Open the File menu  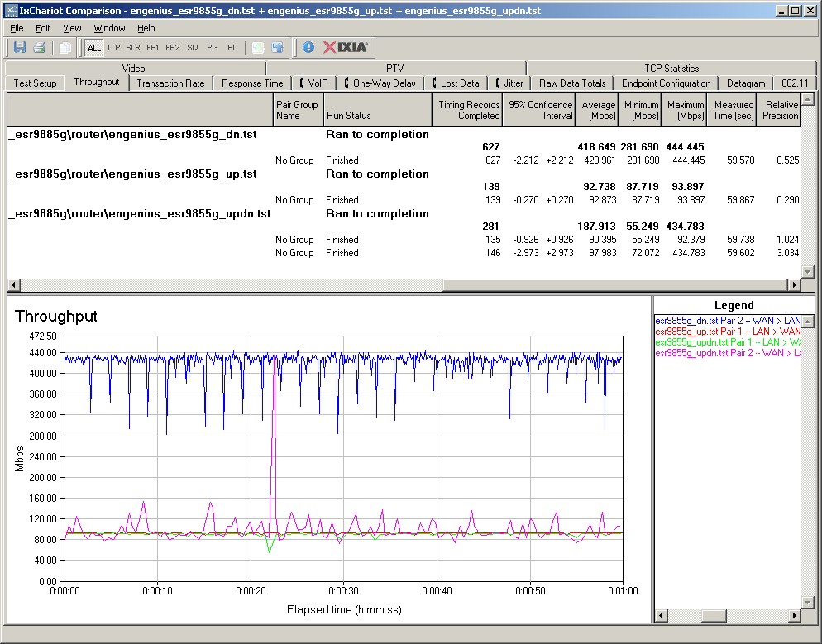point(17,28)
